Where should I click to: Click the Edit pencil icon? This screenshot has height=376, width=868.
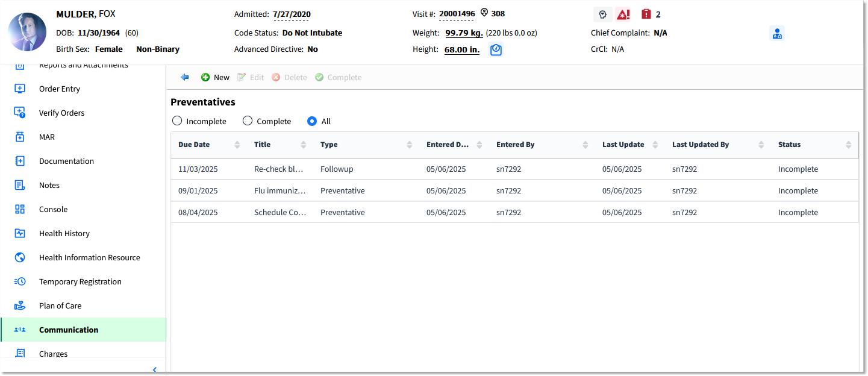point(242,77)
